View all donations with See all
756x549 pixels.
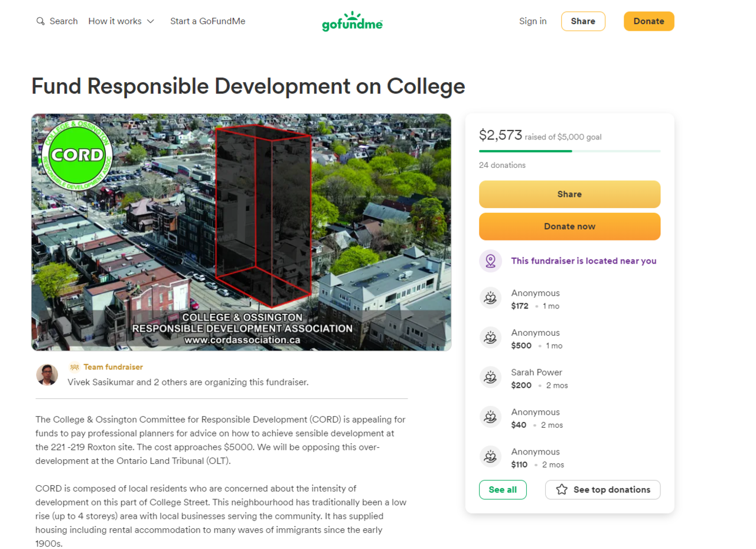(x=503, y=489)
